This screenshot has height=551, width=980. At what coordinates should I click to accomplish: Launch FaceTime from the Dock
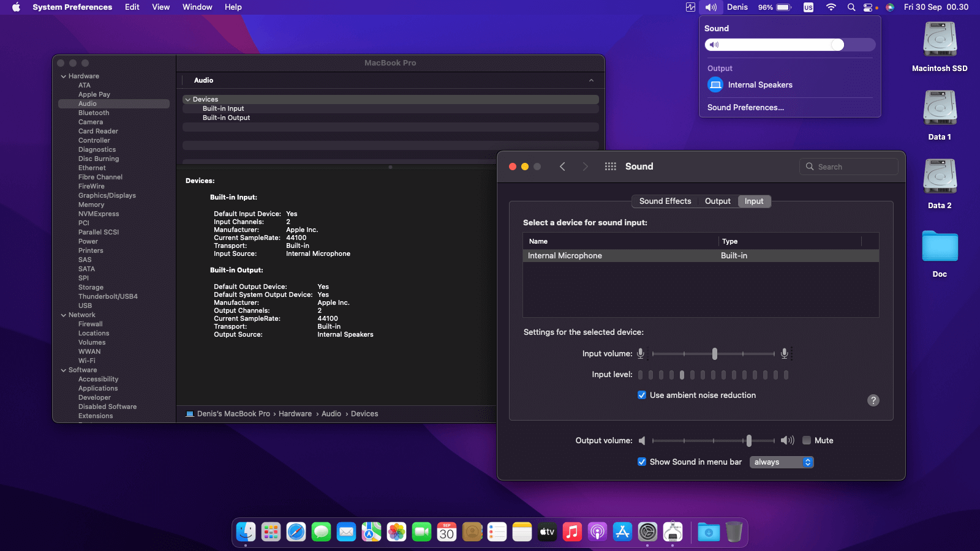tap(422, 532)
